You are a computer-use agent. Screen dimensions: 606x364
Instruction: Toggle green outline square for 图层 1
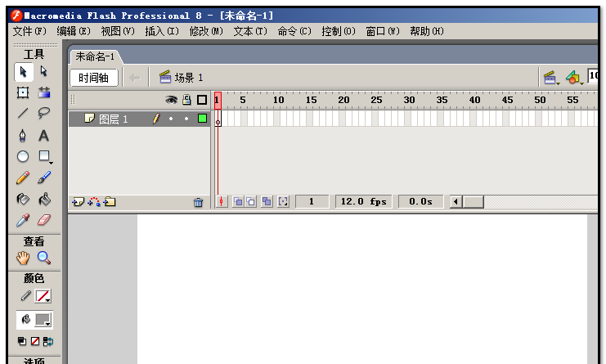[202, 119]
